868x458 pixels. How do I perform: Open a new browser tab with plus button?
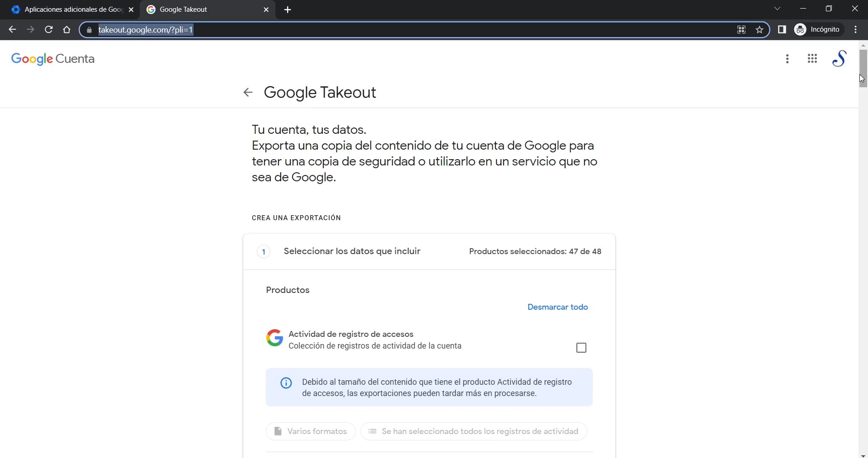point(288,10)
